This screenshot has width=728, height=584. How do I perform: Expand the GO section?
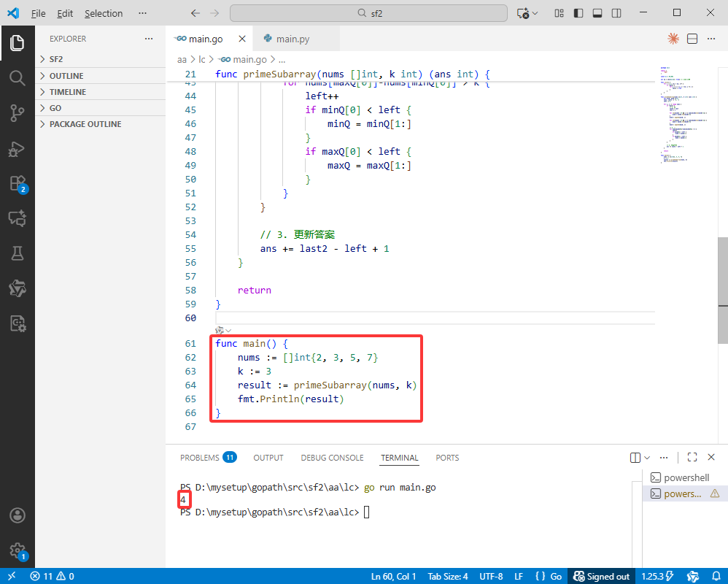click(100, 108)
